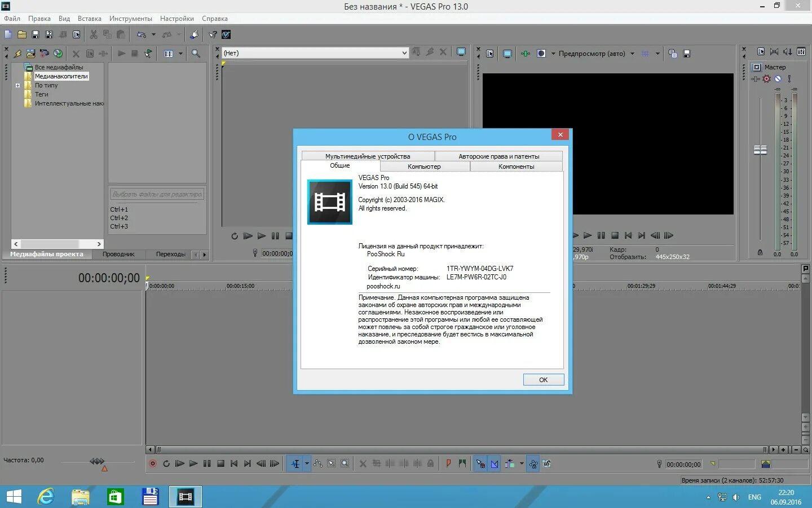
Task: Click extract audio from CD icon
Action: click(x=58, y=54)
